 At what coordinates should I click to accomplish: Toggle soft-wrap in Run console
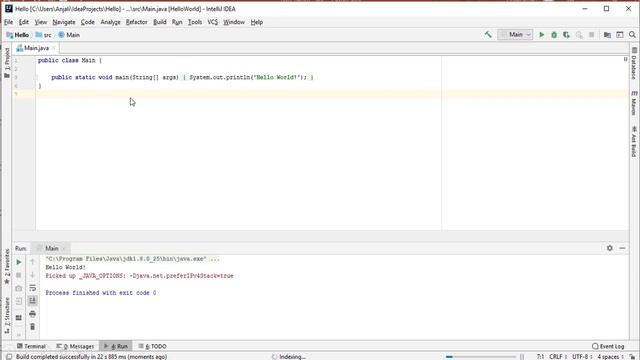(x=33, y=288)
